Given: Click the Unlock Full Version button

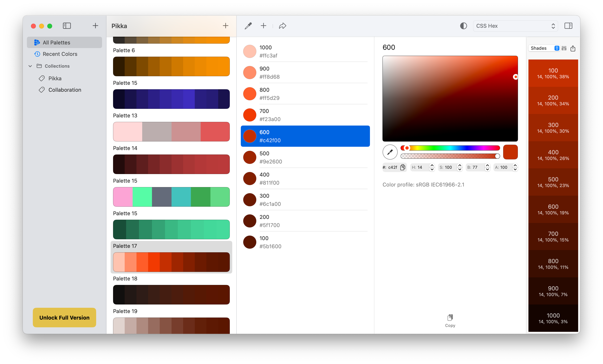Looking at the screenshot, I should point(64,318).
